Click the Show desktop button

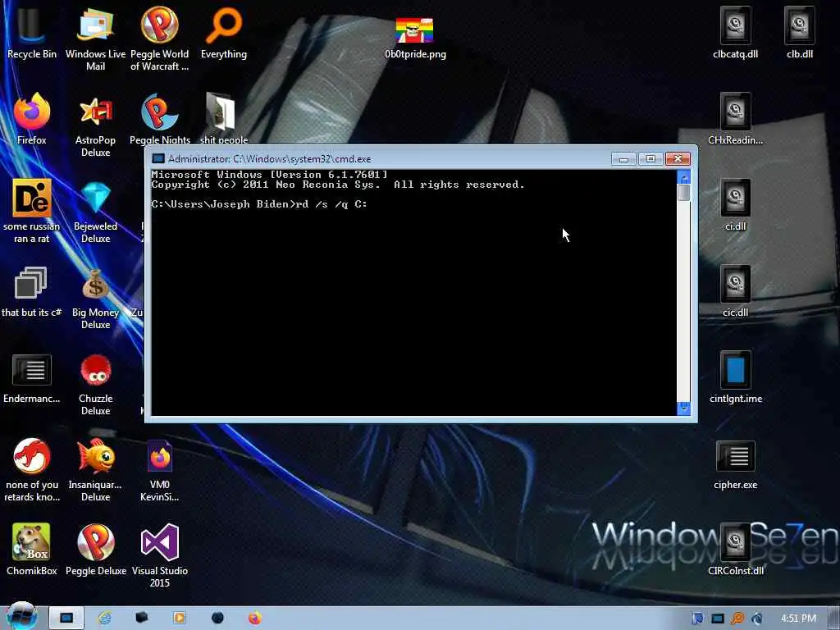pos(834,619)
